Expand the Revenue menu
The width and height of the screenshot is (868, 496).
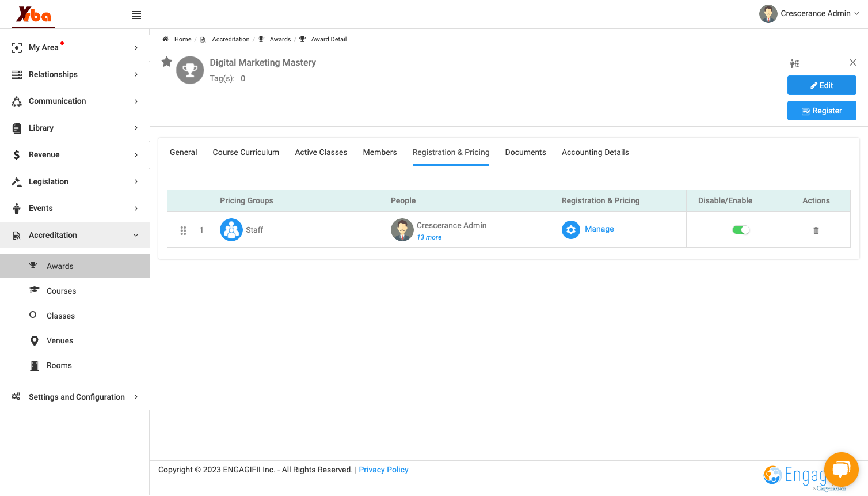point(75,154)
